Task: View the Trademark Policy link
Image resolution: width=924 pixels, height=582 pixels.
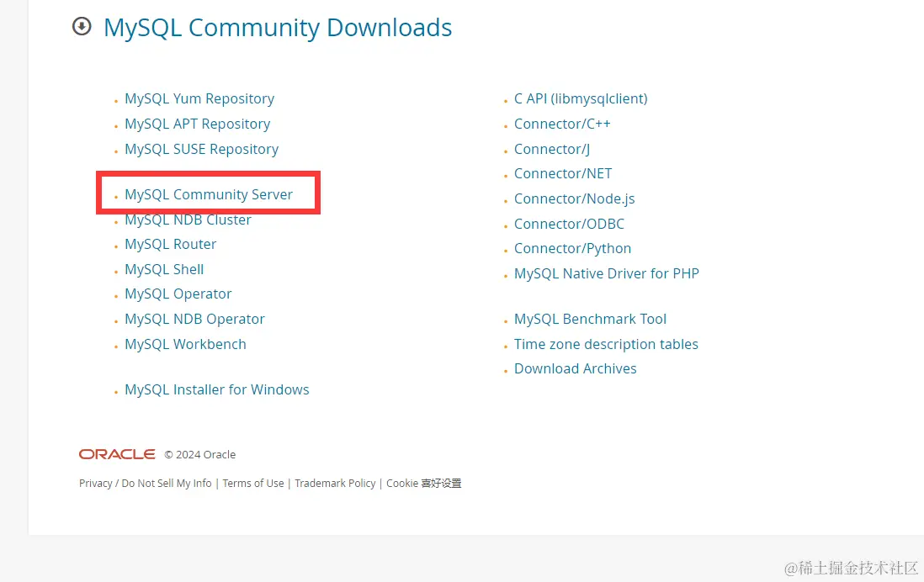Action: 335,483
